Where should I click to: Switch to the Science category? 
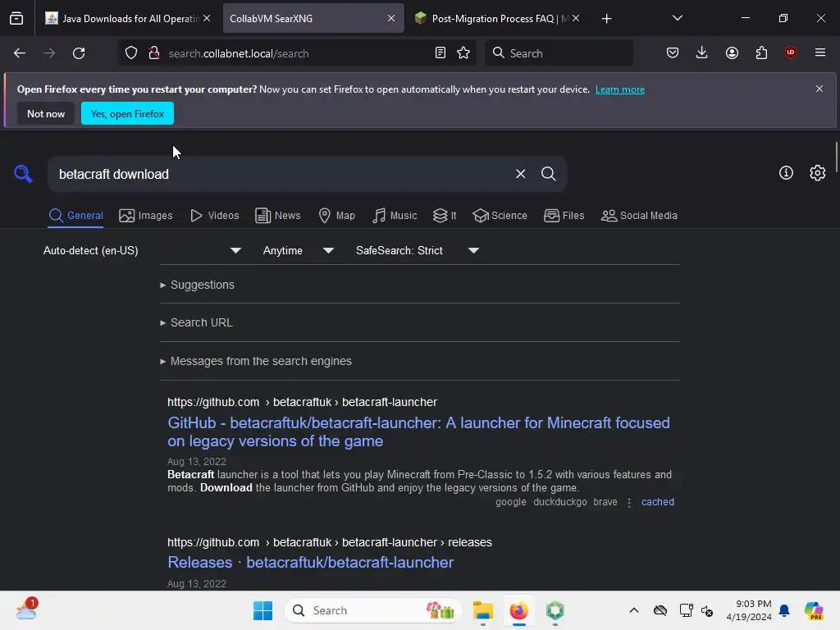[500, 216]
